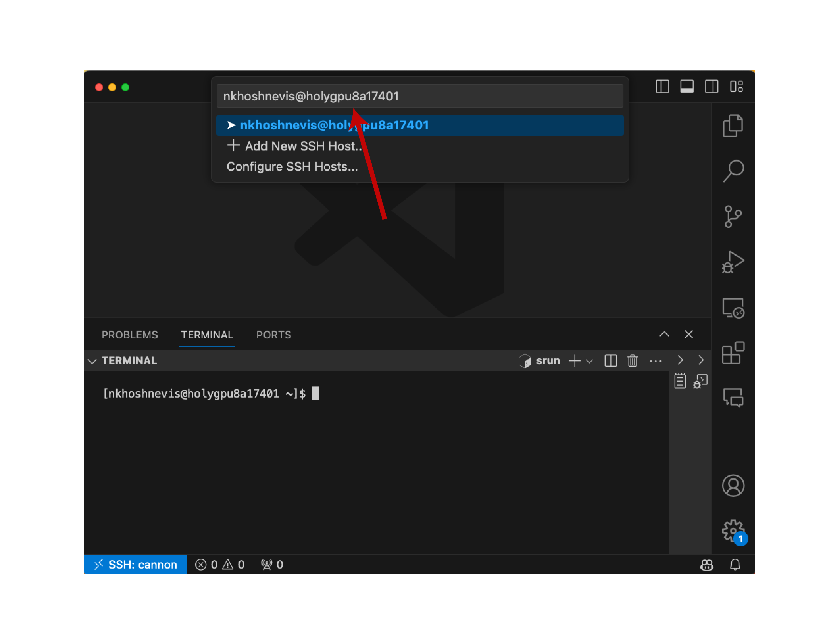Kill terminal with trash icon
839x644 pixels.
[632, 361]
